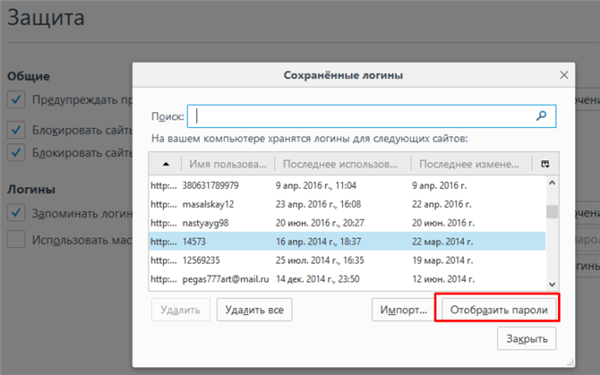Click the Закрыть button
The width and height of the screenshot is (600, 375).
click(x=527, y=339)
